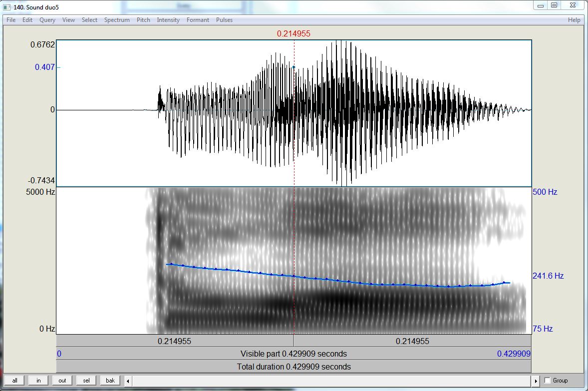Click the scrollbar right arrow
588x391 pixels.
[x=536, y=381]
